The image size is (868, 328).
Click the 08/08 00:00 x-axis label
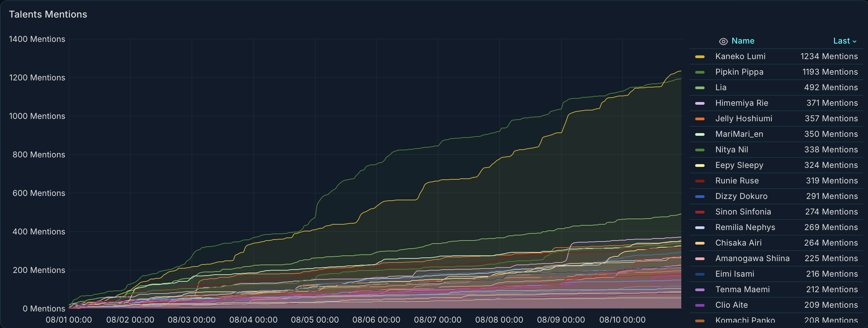[x=499, y=320]
